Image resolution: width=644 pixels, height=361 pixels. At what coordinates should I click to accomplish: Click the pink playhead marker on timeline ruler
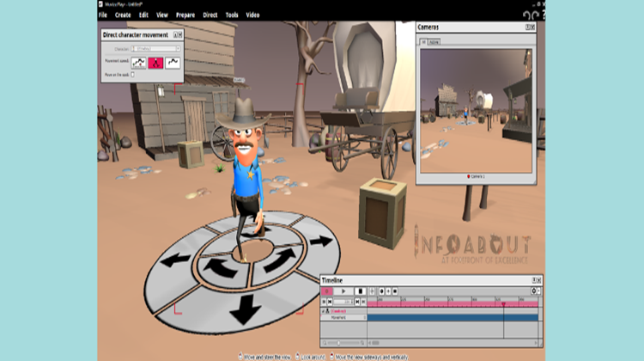click(x=503, y=304)
